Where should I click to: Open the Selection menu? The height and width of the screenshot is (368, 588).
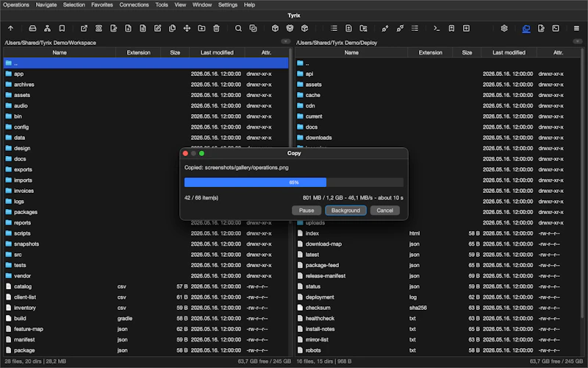[74, 5]
